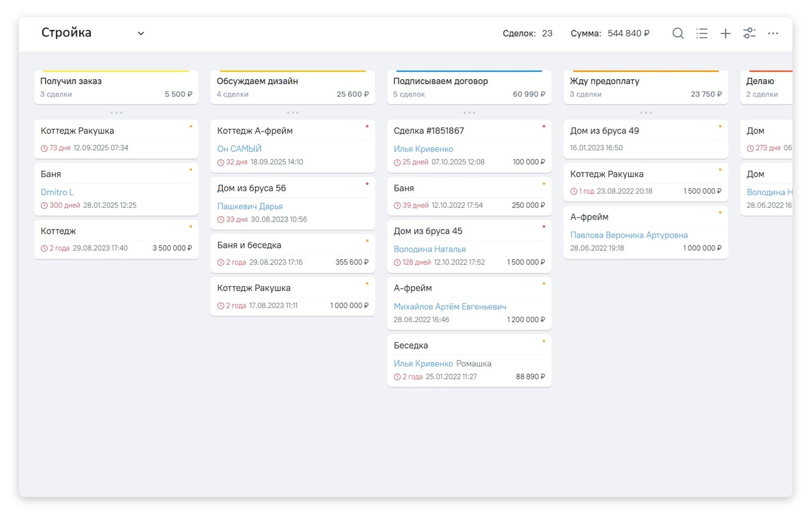Open dots menu under Жду предоплату column
The image size is (812, 514).
coord(646,113)
